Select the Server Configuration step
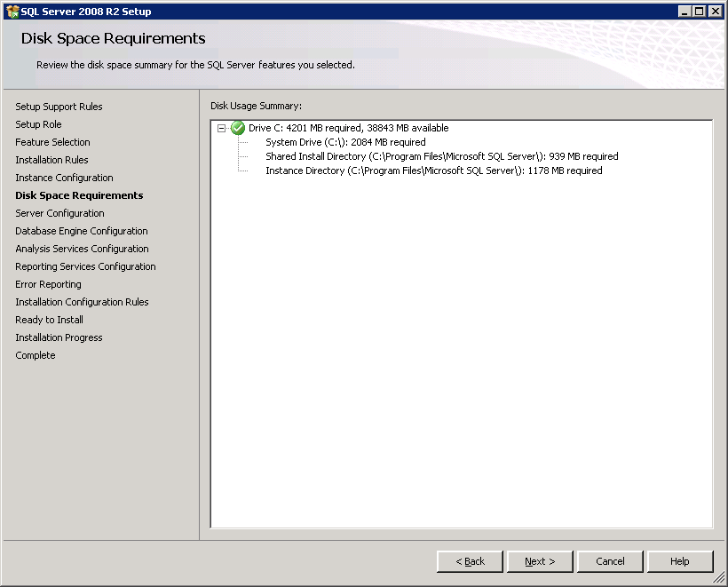Viewport: 728px width, 587px height. click(x=59, y=213)
